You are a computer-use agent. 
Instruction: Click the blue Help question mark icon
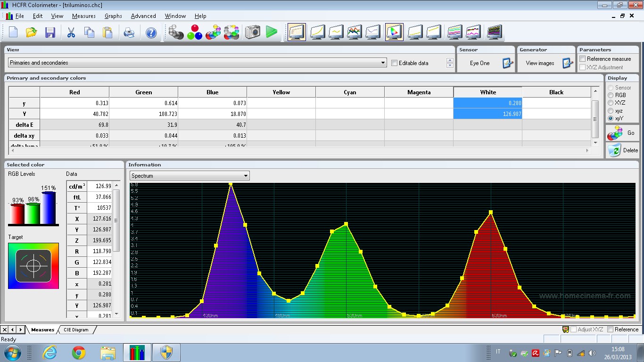151,32
